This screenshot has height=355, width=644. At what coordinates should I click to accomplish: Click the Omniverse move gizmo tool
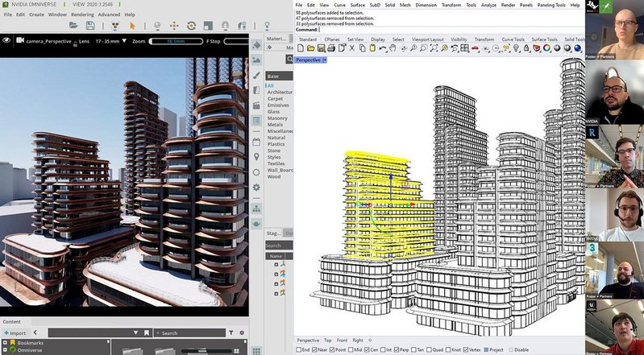174,26
